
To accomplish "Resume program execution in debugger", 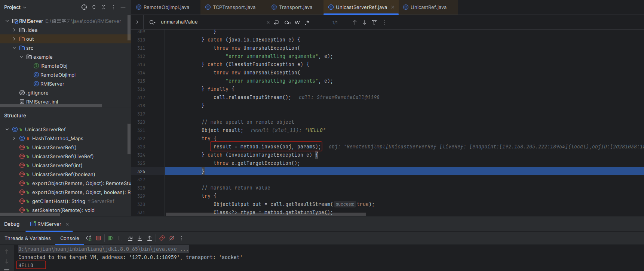I will (x=111, y=238).
